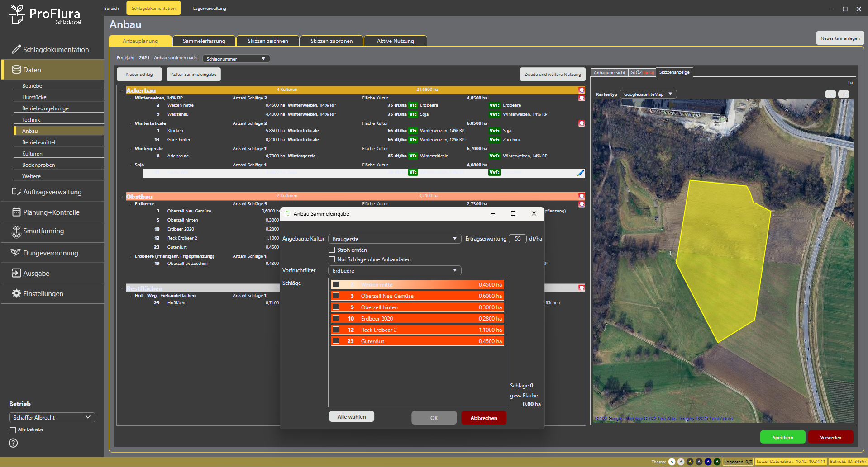Expand the Vorfruchtfilter Erdbeere dropdown

(x=394, y=270)
